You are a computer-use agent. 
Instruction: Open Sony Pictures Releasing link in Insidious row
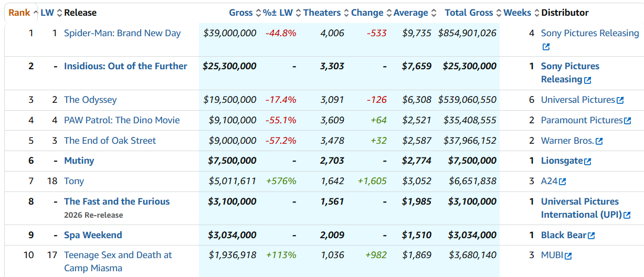click(570, 73)
